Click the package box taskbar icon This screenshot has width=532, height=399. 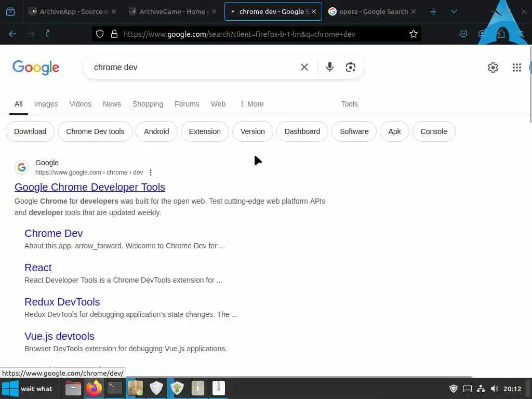click(136, 388)
